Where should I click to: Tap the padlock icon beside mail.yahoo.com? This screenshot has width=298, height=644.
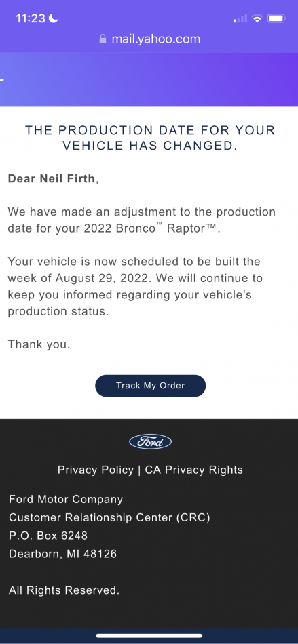103,39
